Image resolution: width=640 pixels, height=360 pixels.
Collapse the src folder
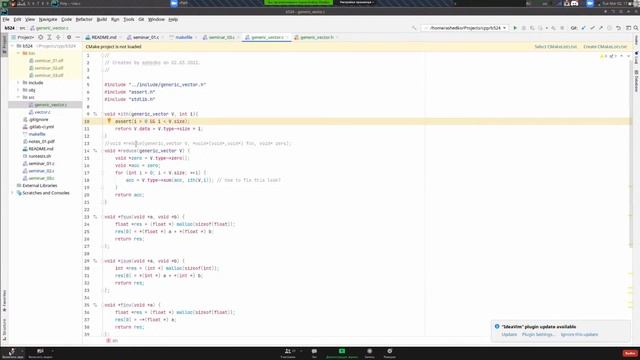[x=18, y=98]
